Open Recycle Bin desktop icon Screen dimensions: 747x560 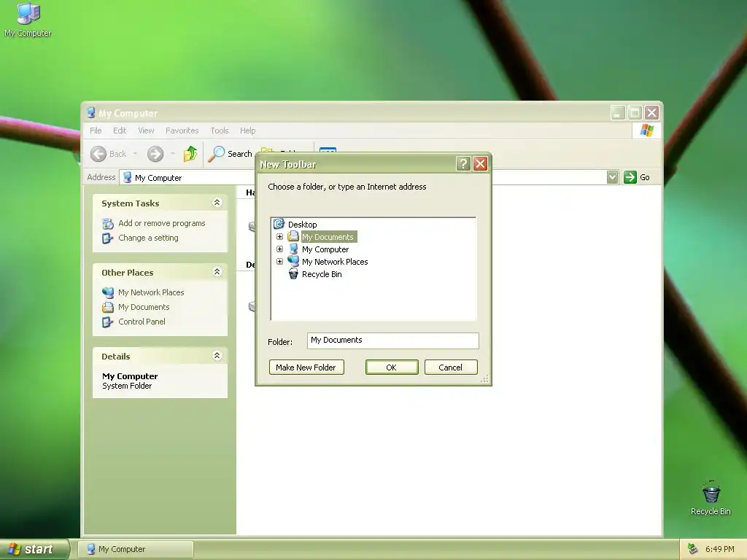(711, 497)
